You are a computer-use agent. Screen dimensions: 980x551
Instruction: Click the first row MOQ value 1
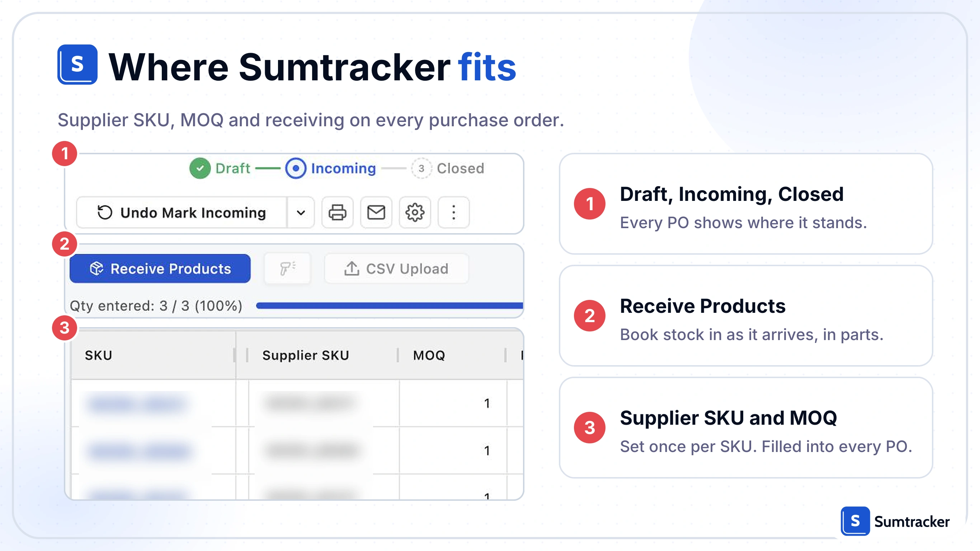click(x=487, y=403)
